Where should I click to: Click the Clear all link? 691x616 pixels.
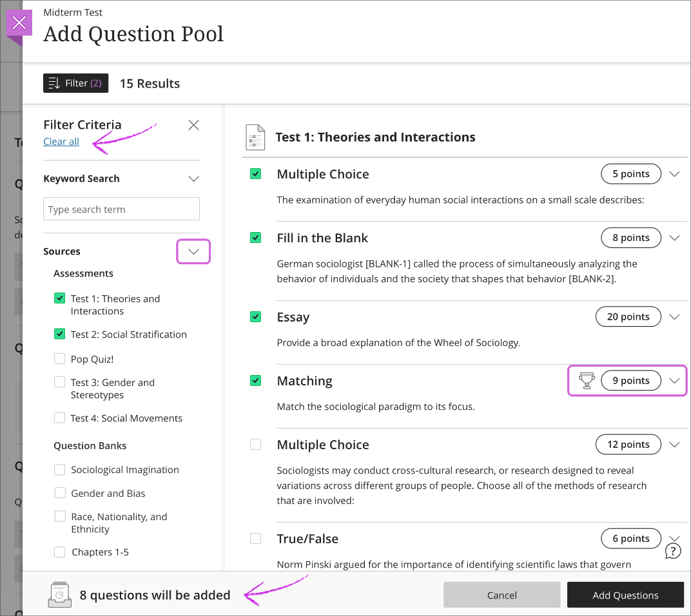61,142
